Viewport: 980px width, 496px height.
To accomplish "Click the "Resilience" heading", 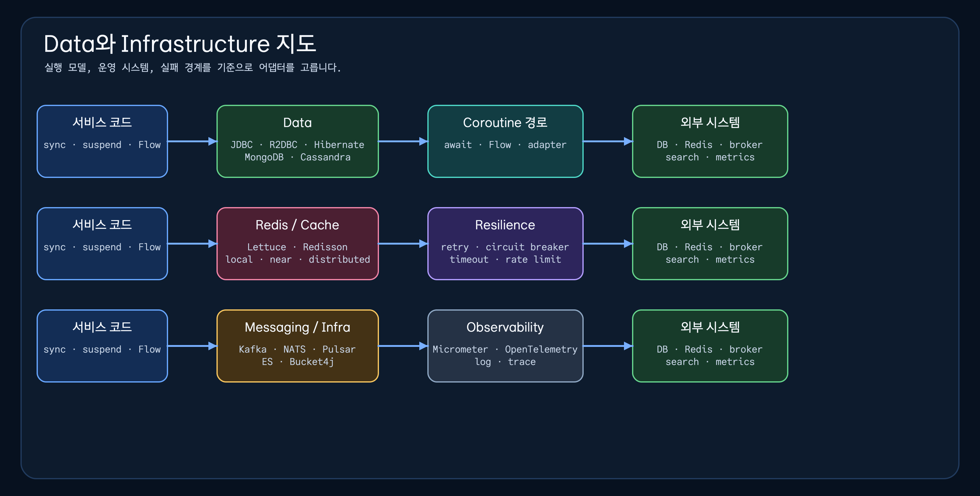I will (505, 225).
